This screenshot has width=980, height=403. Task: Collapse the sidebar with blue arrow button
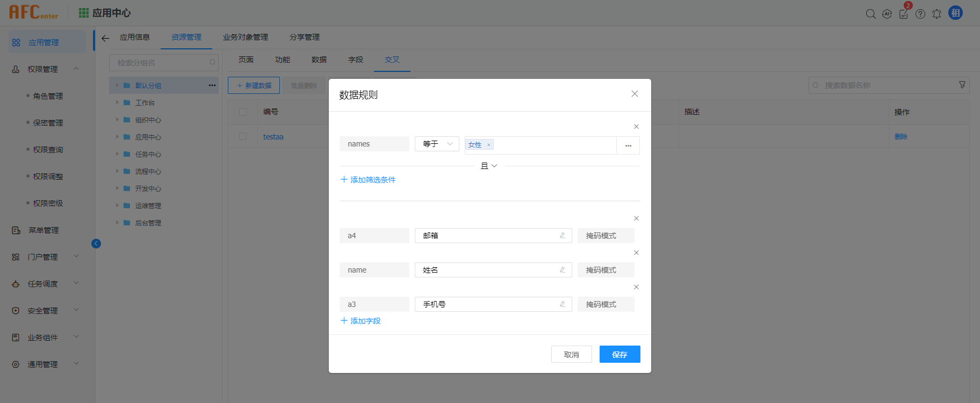pyautogui.click(x=96, y=244)
